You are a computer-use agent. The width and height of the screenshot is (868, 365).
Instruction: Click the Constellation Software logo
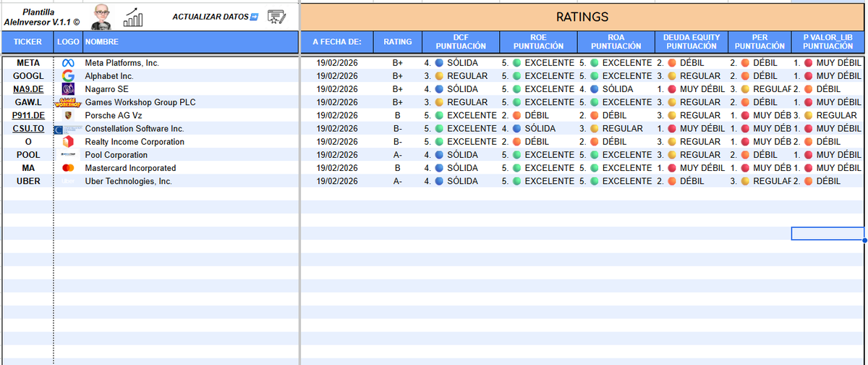(69, 129)
